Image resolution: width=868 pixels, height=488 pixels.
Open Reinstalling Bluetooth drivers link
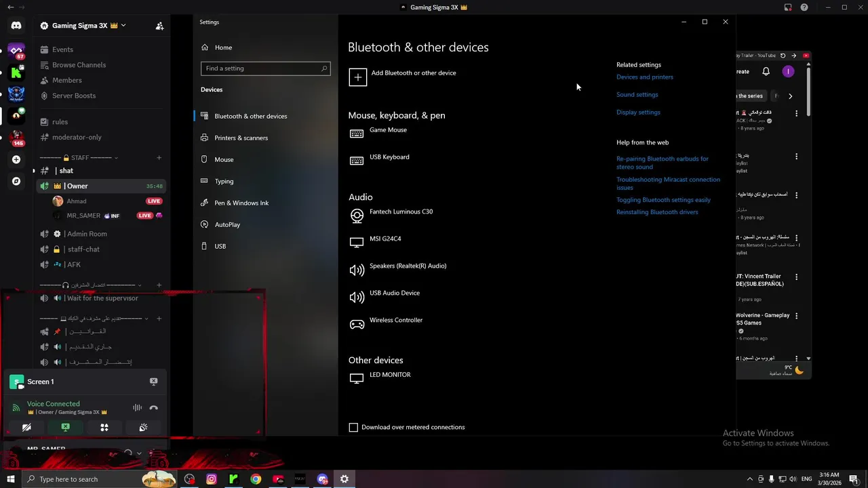click(657, 212)
